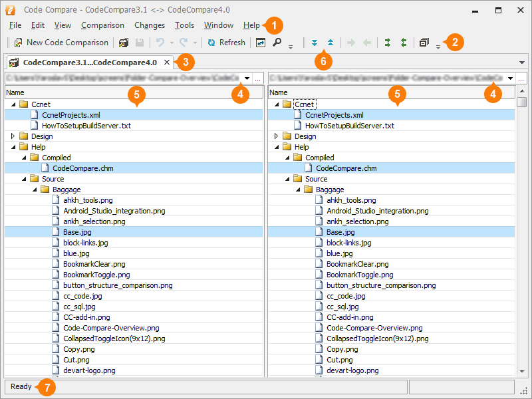The image size is (532, 399).
Task: Expand the Design folder in right pane
Action: coord(276,136)
